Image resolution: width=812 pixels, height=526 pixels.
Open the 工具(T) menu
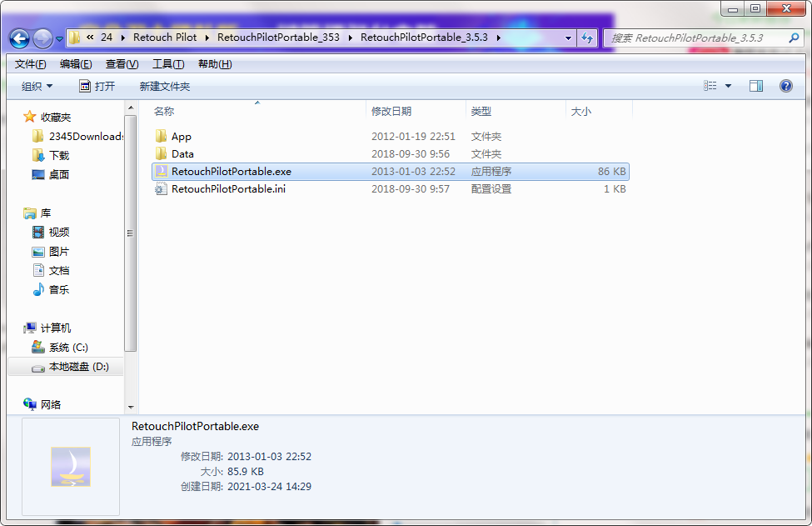click(168, 64)
